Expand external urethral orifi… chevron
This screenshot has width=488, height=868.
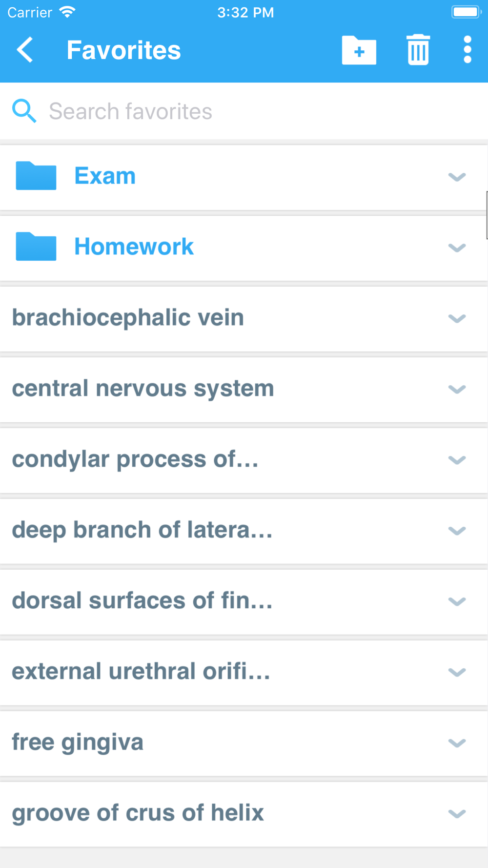457,672
